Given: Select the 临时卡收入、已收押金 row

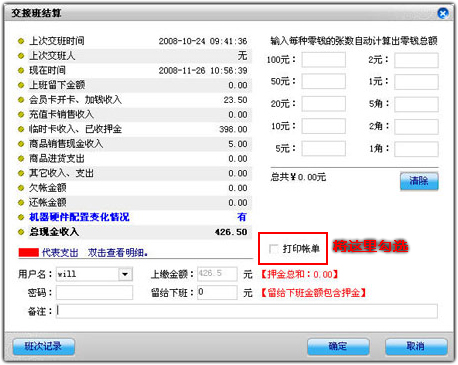Looking at the screenshot, I should click(134, 129).
